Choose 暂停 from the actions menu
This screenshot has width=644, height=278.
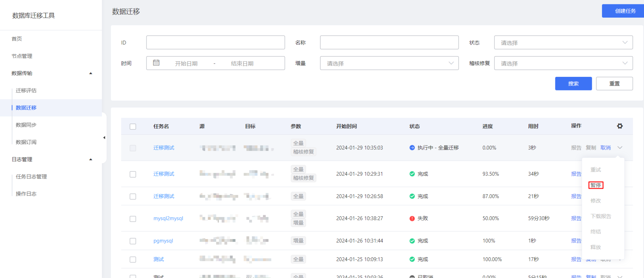596,185
